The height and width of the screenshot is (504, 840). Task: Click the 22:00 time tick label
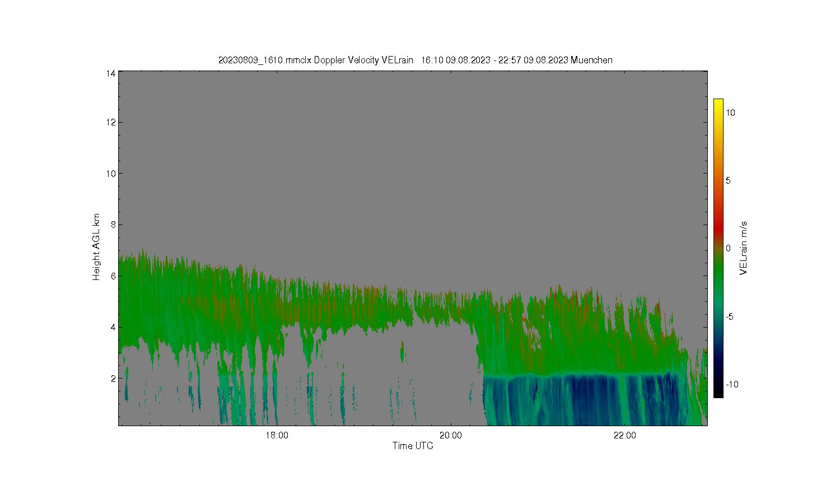click(x=625, y=436)
